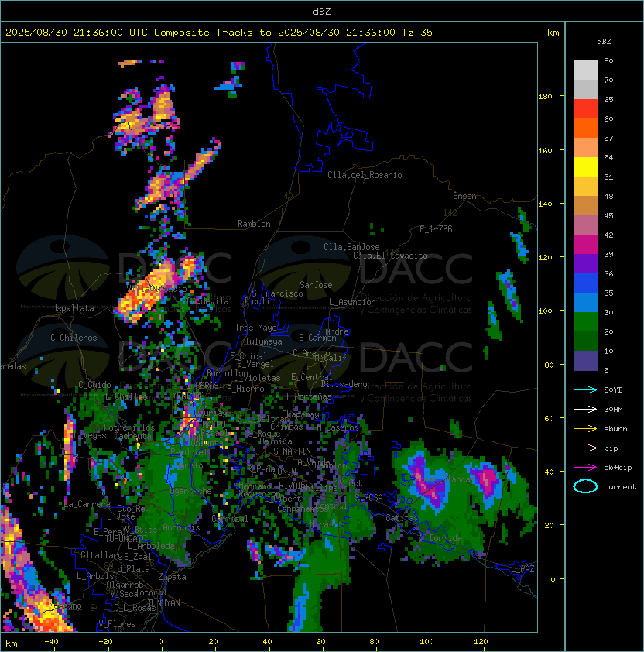The width and height of the screenshot is (644, 652).
Task: Select the tan 45-48 dBZ swatch
Action: click(585, 205)
